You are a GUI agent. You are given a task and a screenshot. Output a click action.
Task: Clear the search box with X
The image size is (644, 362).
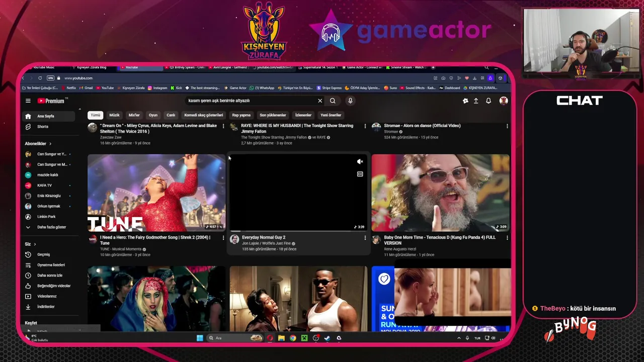click(x=320, y=101)
